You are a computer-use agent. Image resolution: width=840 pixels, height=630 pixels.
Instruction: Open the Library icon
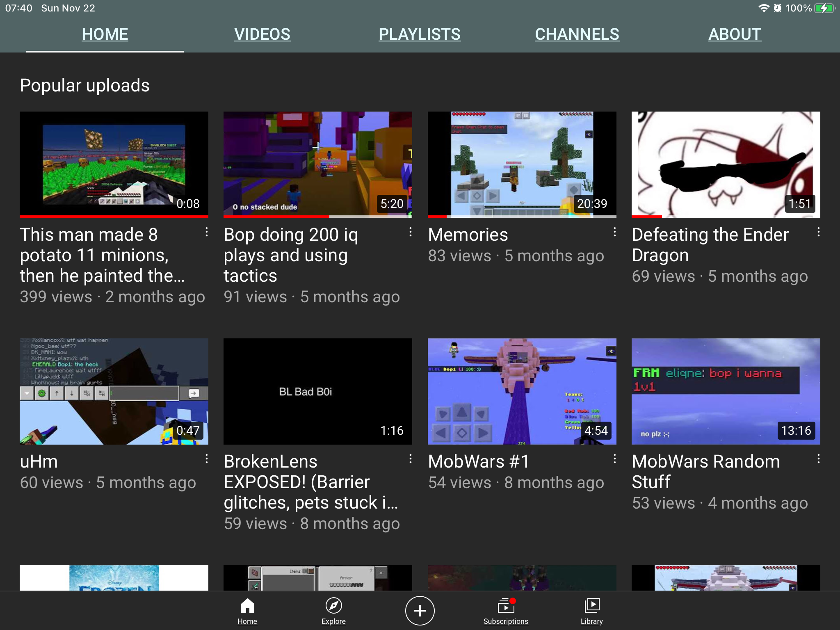[592, 606]
